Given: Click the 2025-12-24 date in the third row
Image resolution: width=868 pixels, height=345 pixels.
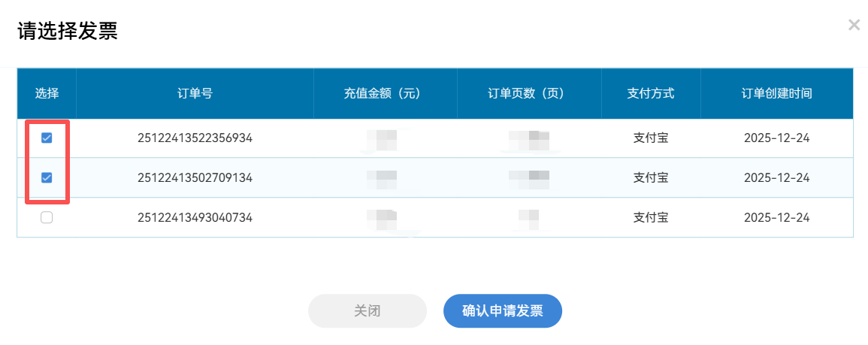Looking at the screenshot, I should (x=776, y=217).
